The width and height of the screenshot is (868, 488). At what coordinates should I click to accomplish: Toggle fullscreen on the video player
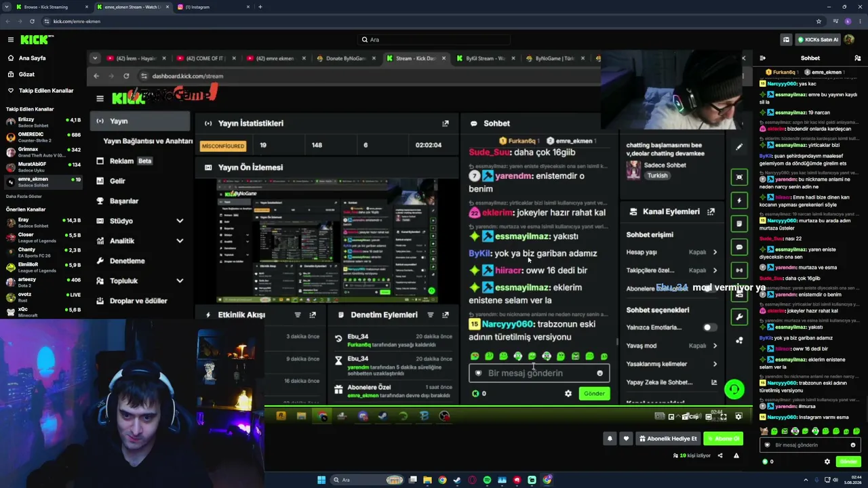pos(723,416)
